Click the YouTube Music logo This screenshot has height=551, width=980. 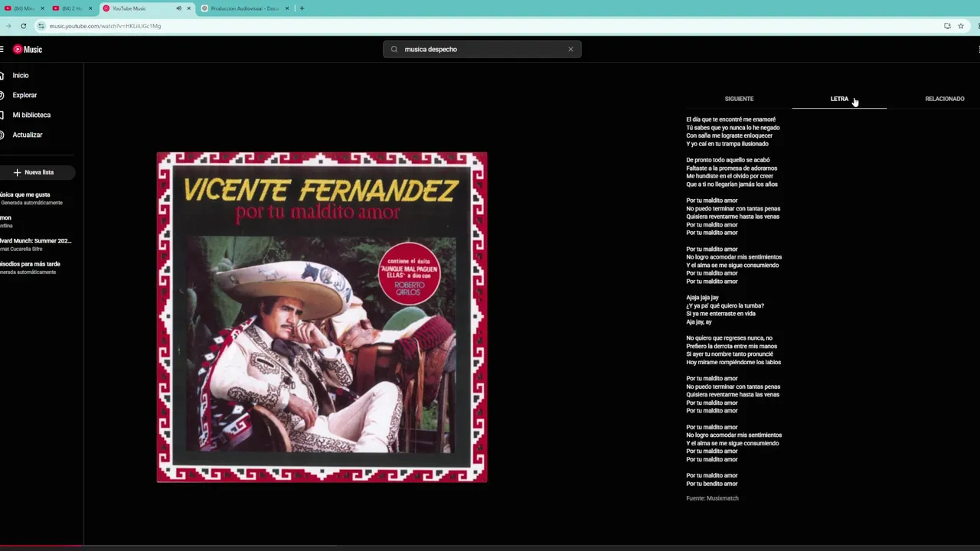28,49
